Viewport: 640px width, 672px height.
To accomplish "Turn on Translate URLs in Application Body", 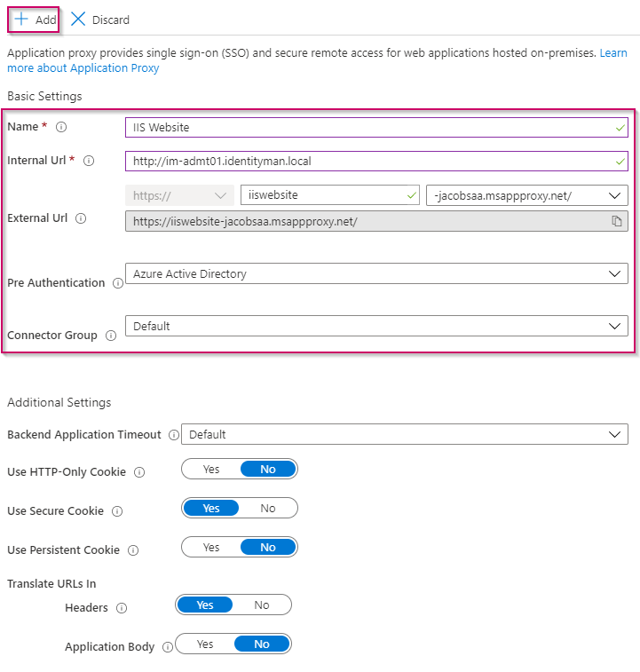I will pyautogui.click(x=205, y=644).
